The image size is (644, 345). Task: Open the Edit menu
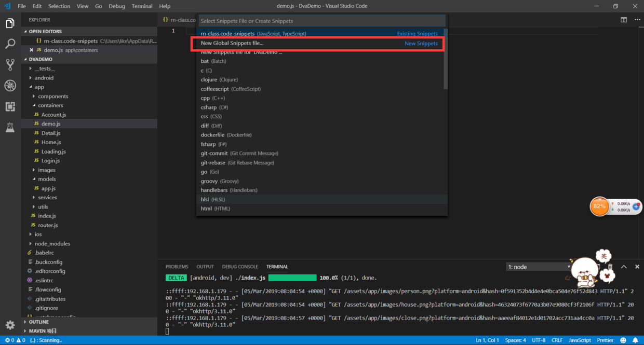37,6
